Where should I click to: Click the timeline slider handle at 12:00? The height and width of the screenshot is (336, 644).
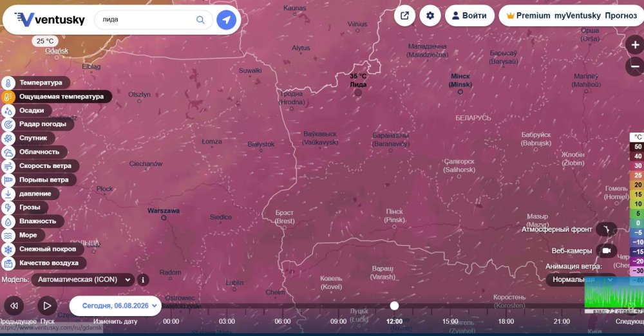pos(394,306)
